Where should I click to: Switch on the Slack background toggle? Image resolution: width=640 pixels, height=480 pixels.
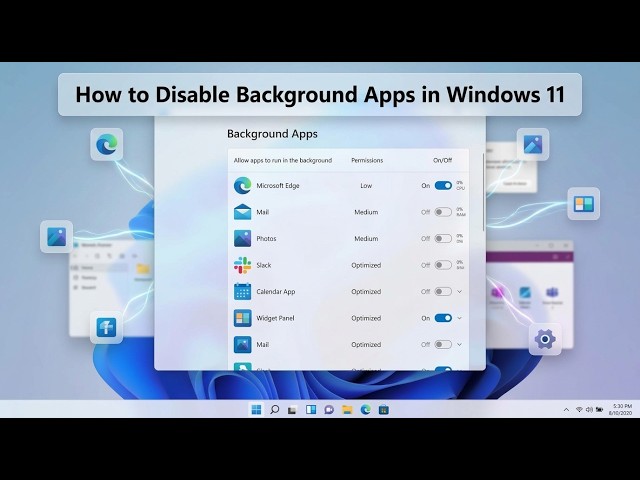pyautogui.click(x=443, y=265)
